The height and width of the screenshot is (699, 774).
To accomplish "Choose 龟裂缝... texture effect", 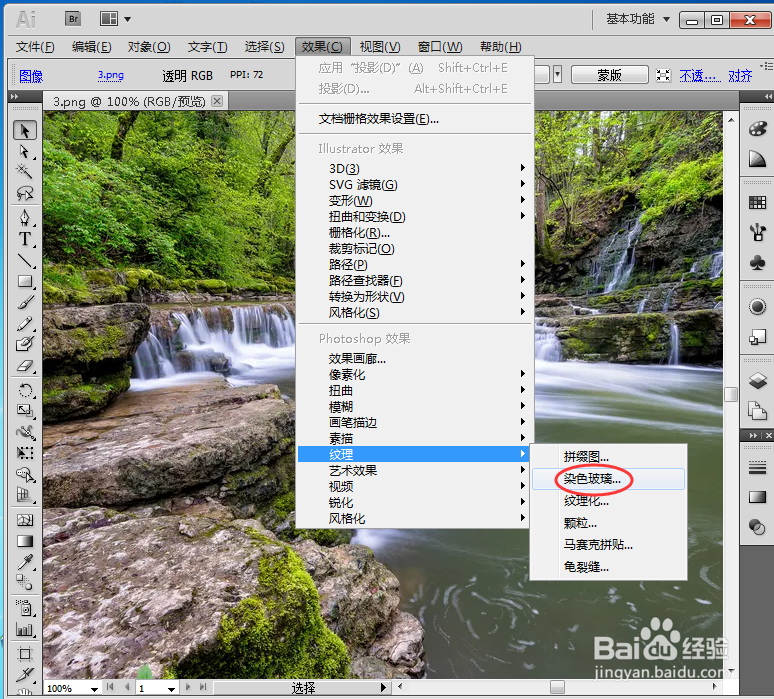I will coord(608,566).
